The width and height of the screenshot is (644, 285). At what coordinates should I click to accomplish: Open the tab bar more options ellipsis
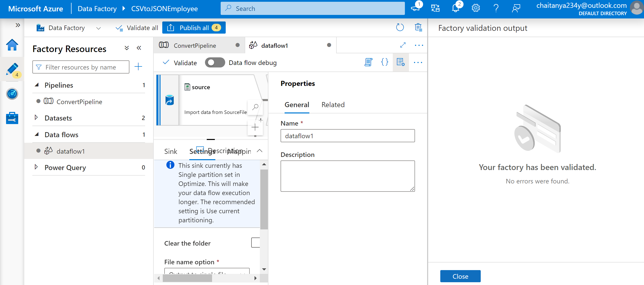click(x=419, y=45)
